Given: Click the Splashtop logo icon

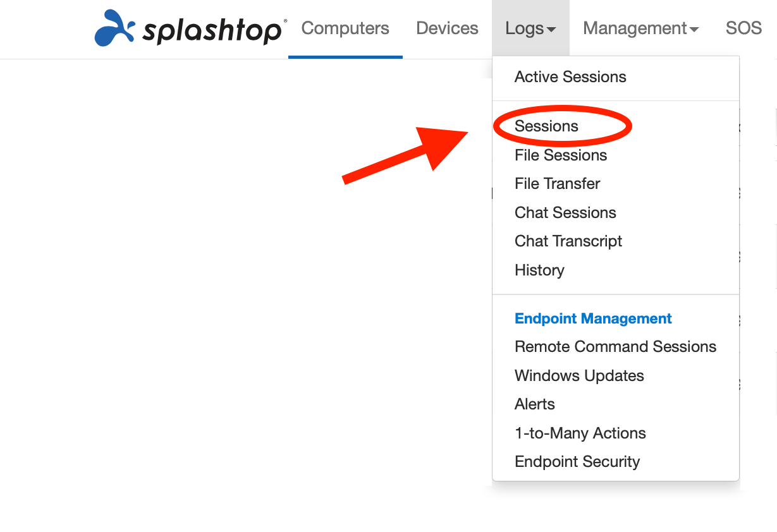Looking at the screenshot, I should [114, 28].
